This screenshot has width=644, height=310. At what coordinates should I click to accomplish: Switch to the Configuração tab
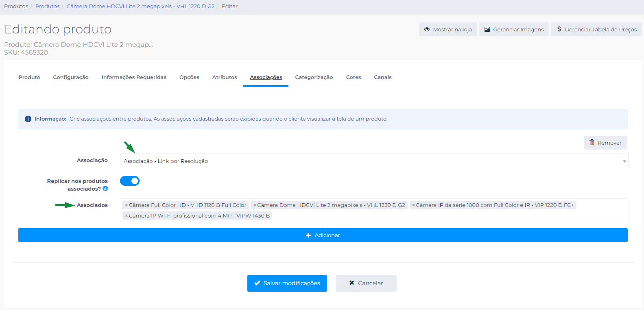click(71, 77)
